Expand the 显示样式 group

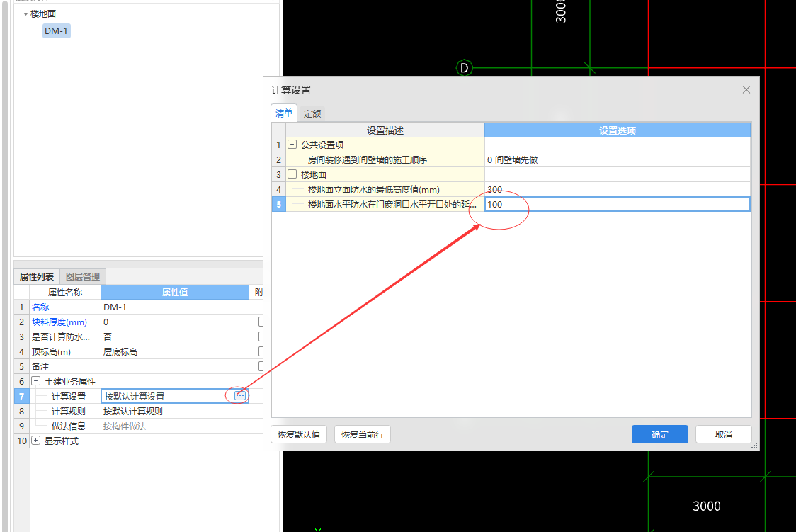[x=36, y=441]
